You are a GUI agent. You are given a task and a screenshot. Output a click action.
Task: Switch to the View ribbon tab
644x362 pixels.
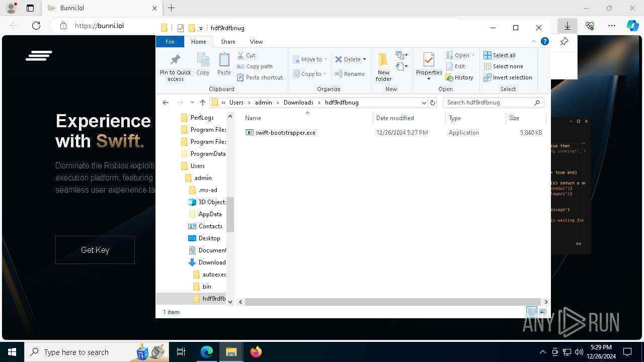[256, 42]
